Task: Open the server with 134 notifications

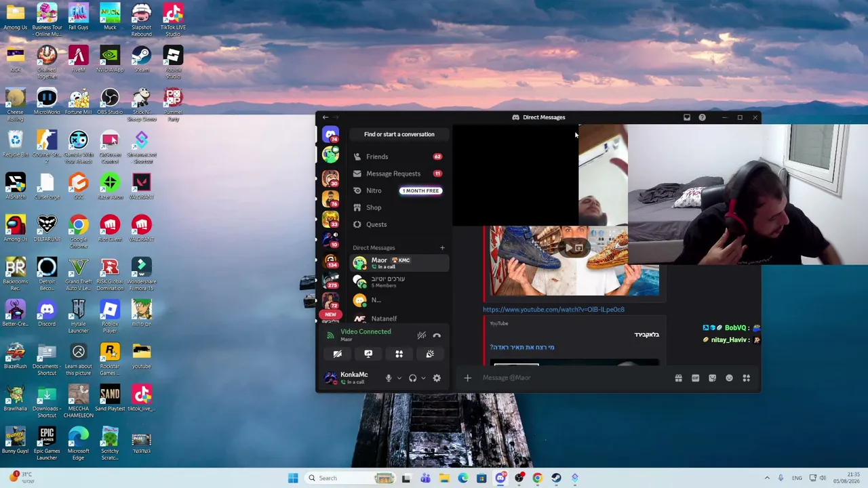Action: click(330, 261)
